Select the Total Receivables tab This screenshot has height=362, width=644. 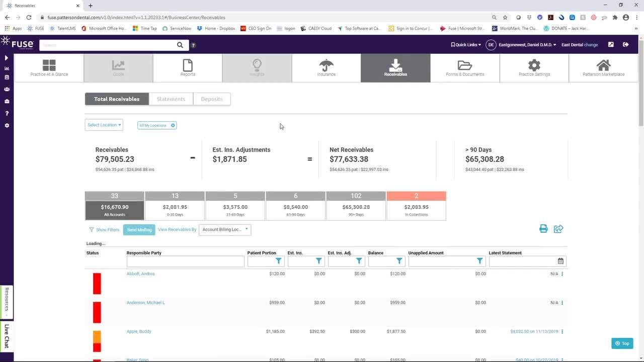tap(117, 99)
